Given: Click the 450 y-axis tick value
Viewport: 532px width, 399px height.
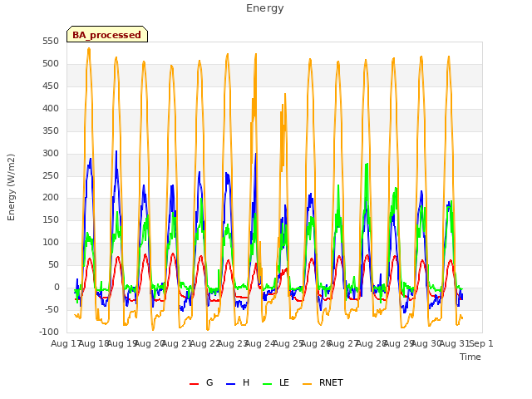Looking at the screenshot, I should (x=51, y=86).
